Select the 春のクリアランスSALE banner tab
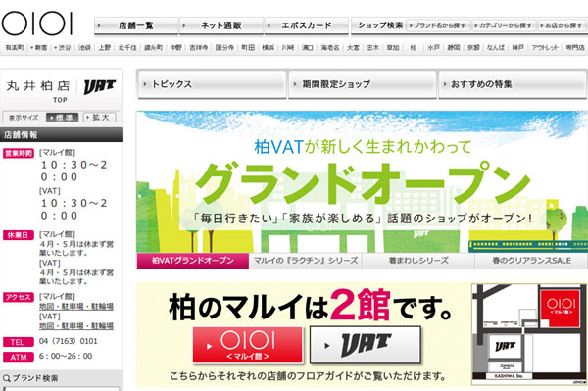 click(531, 261)
